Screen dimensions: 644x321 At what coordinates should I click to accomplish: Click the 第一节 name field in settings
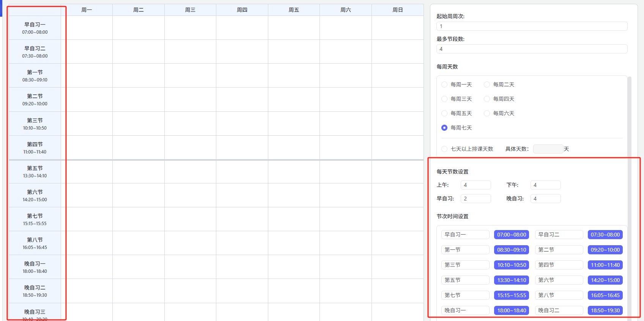[x=465, y=250]
